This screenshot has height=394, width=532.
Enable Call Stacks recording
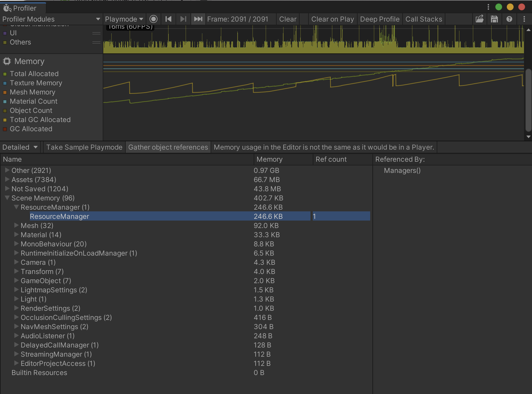pos(424,19)
